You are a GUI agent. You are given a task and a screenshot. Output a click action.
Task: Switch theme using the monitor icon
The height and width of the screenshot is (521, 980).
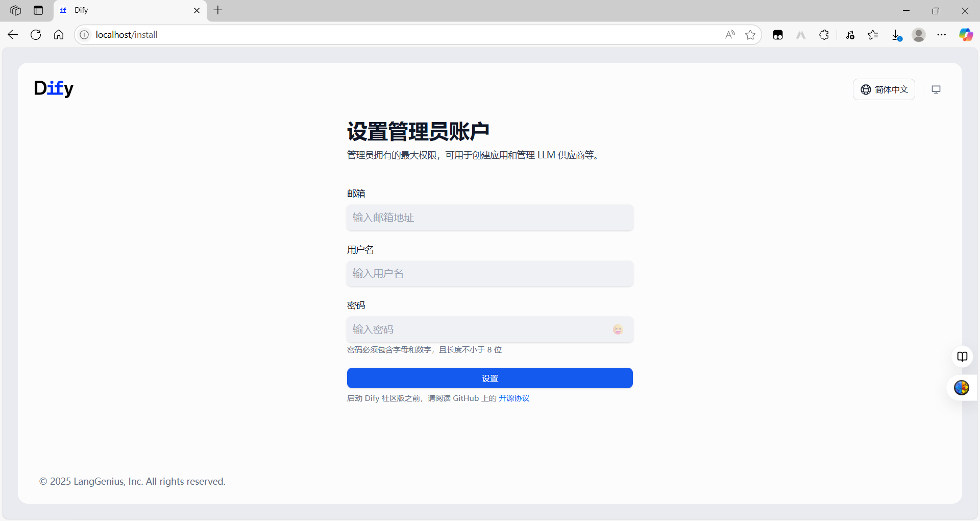936,89
